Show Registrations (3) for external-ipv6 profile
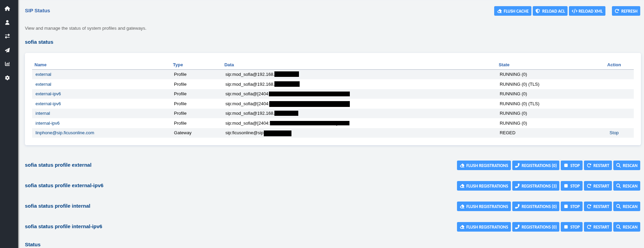The height and width of the screenshot is (248, 644). pyautogui.click(x=535, y=186)
